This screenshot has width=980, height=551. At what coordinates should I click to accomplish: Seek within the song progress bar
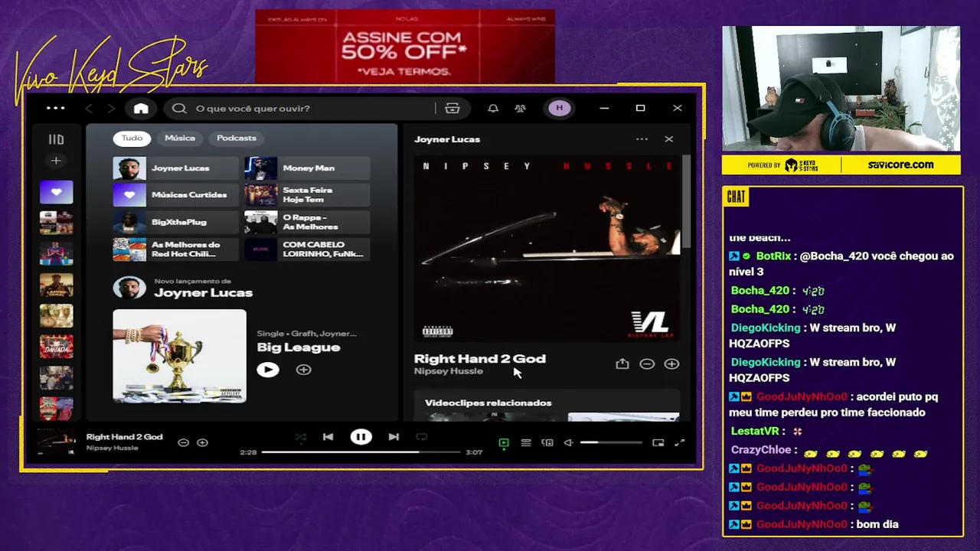tap(361, 452)
